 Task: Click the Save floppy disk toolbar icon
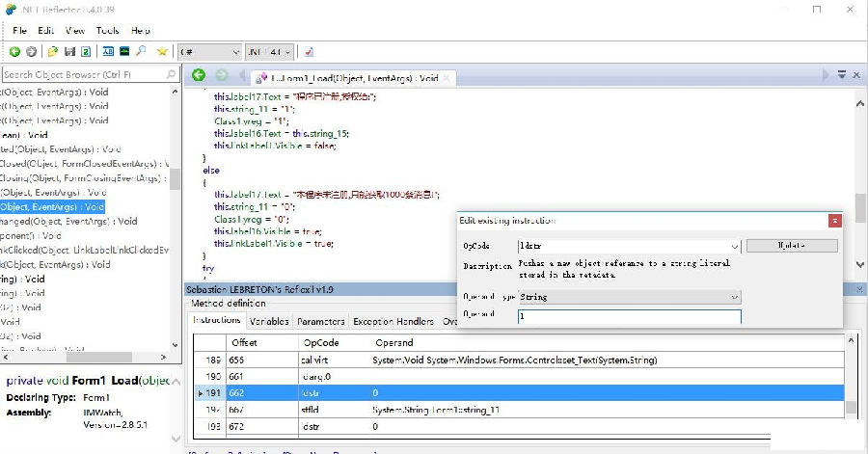(69, 51)
